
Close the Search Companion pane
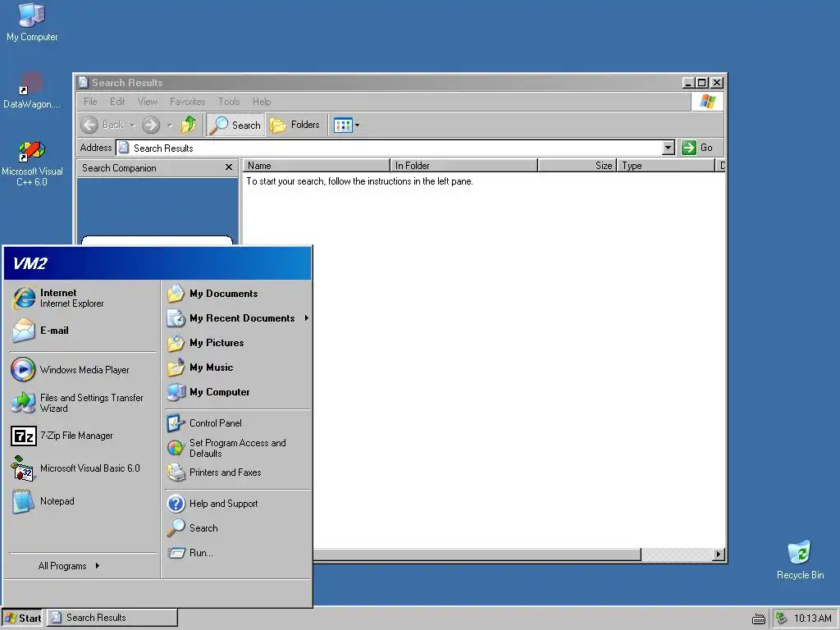pos(229,167)
